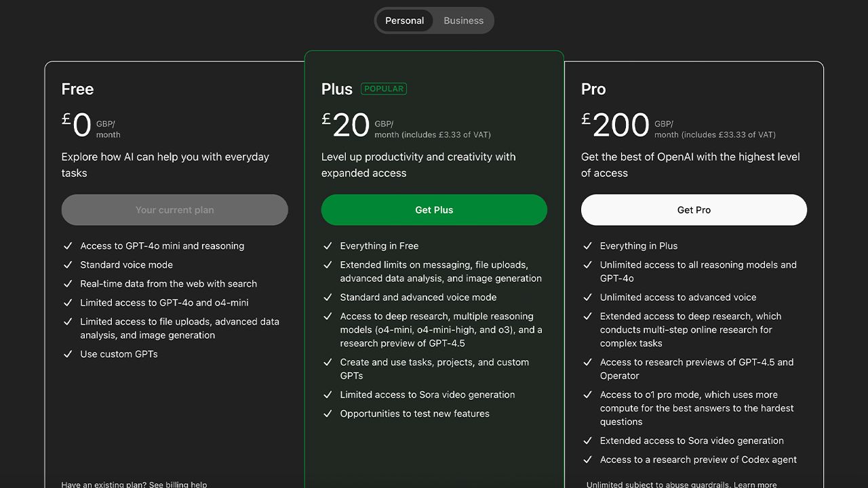Click checkmark beside Access to deep research, multiple reasoning
Viewport: 868px width, 488px height.
[x=328, y=317]
